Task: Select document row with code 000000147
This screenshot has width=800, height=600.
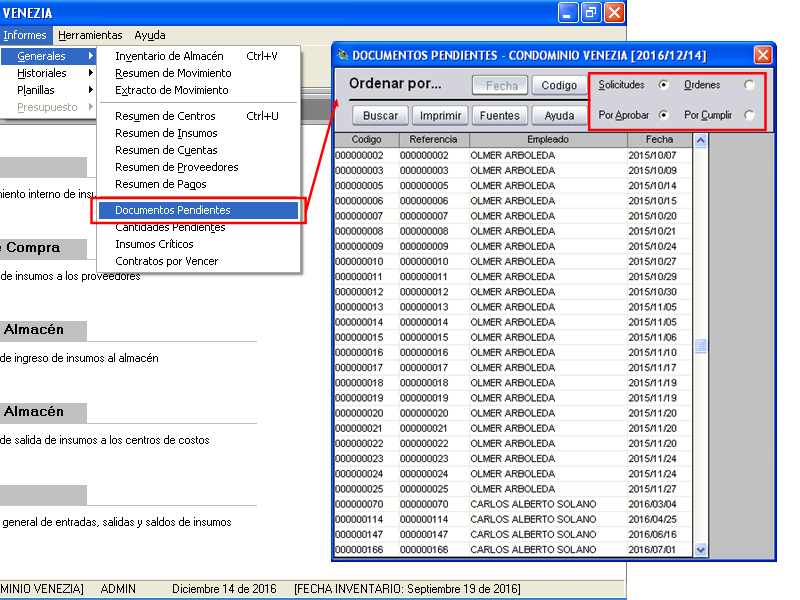Action: click(513, 534)
